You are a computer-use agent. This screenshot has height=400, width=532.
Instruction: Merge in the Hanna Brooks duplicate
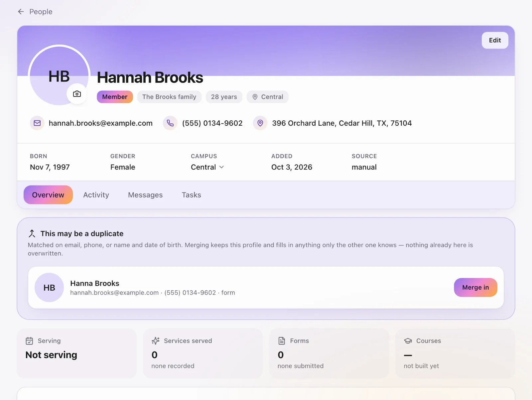pos(475,287)
